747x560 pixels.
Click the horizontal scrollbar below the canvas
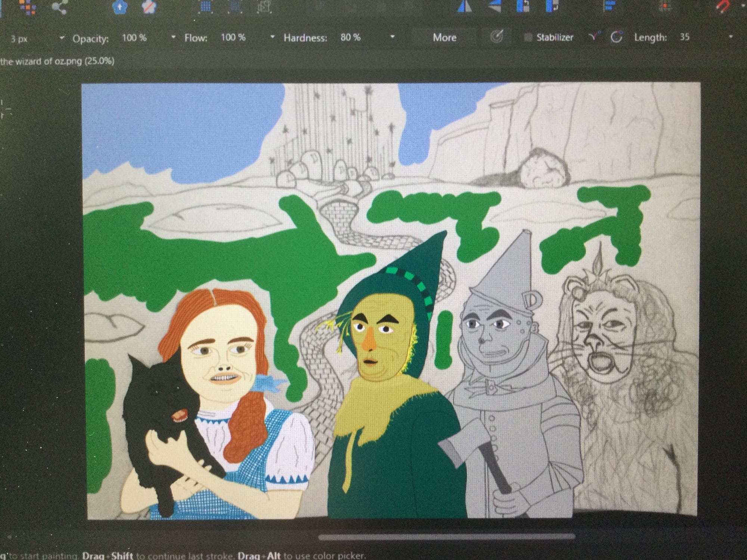(447, 536)
